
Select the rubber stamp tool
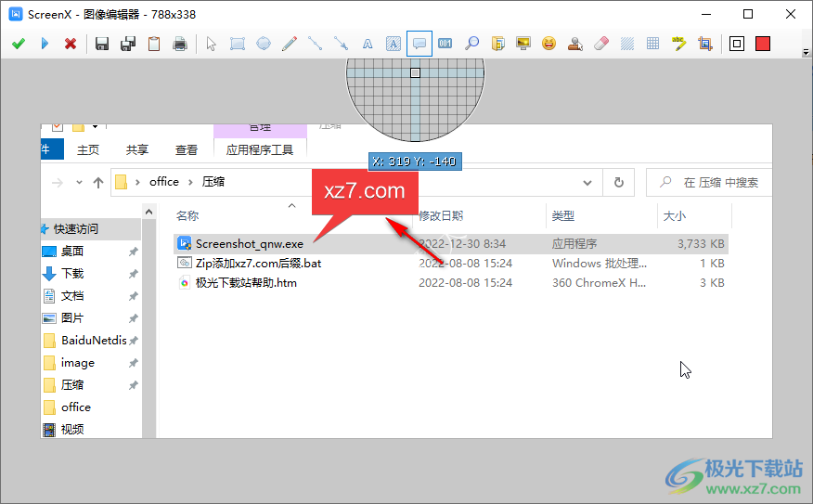[575, 44]
